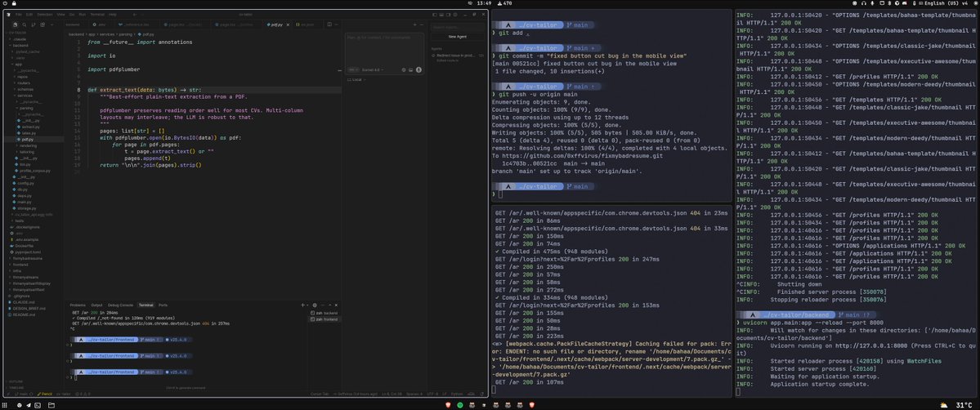Switch to the Debug Console tab

tap(121, 305)
